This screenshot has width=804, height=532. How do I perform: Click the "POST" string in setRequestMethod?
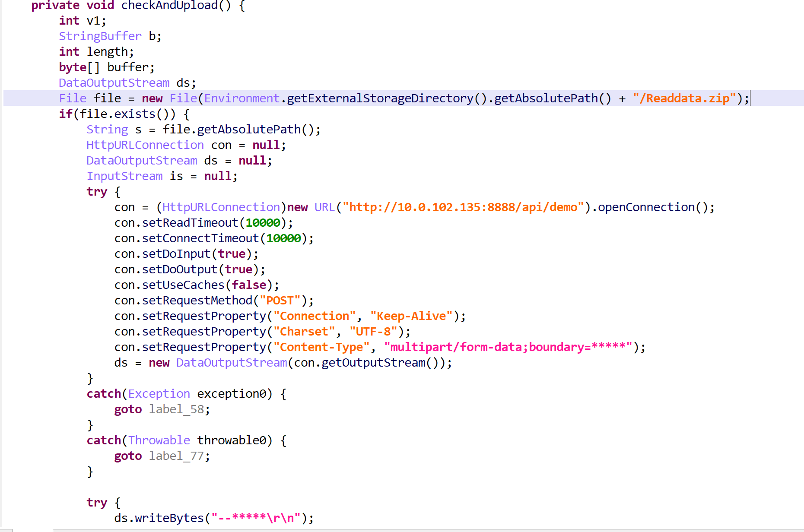point(280,301)
